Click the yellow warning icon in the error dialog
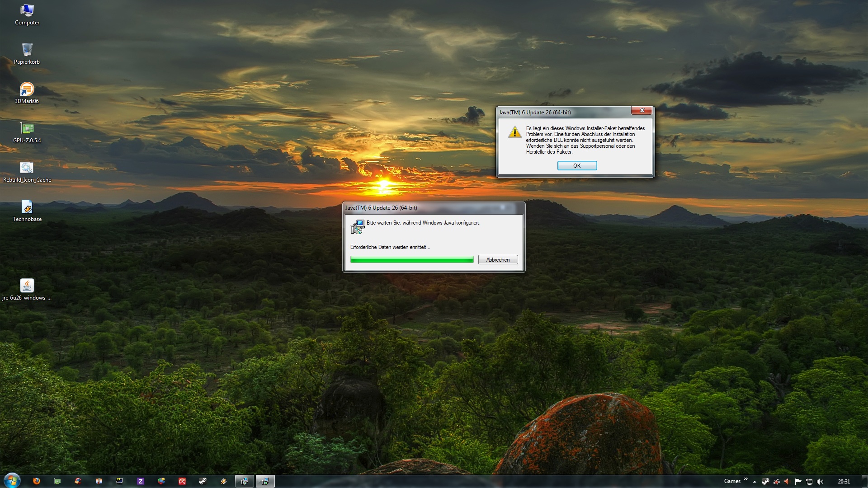 click(x=514, y=132)
